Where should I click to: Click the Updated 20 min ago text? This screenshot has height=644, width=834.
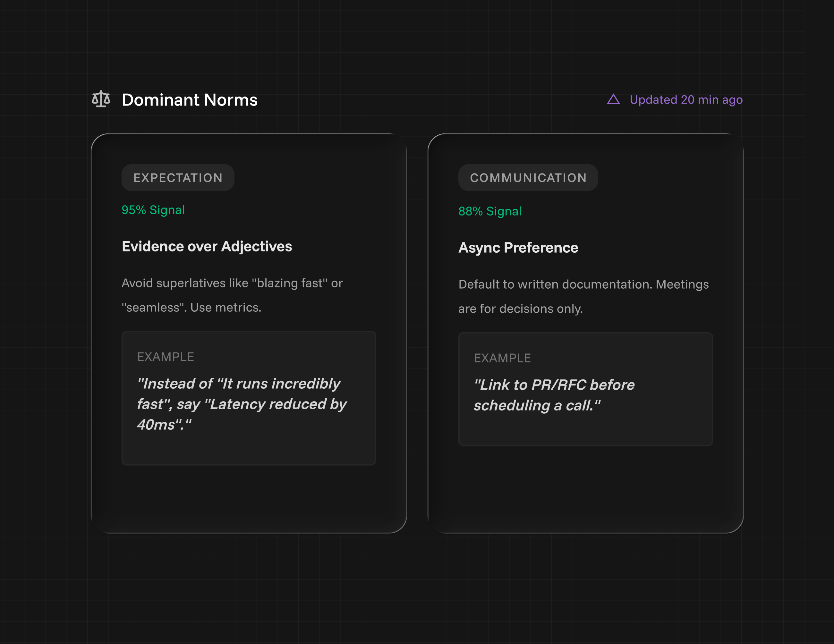pos(686,100)
